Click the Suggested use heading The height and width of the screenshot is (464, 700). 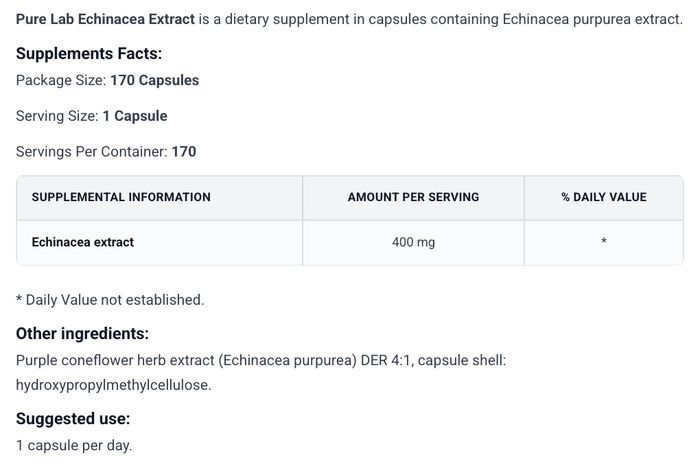(x=73, y=419)
